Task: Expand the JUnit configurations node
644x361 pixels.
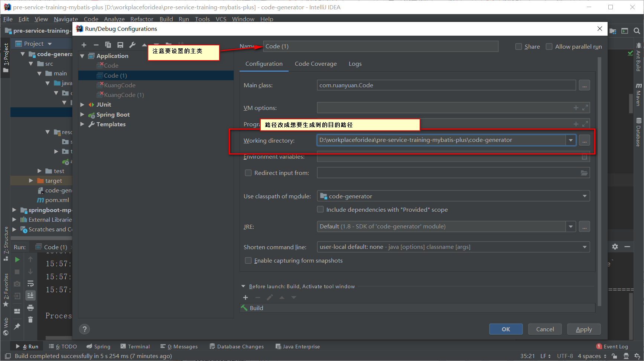Action: click(82, 105)
